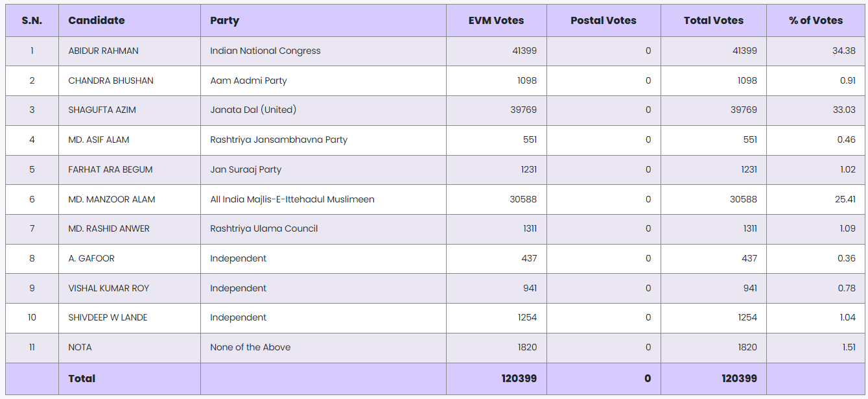Viewport: 868px width, 399px height.
Task: Select the MD. MANZOOR ALAM row
Action: tap(111, 199)
